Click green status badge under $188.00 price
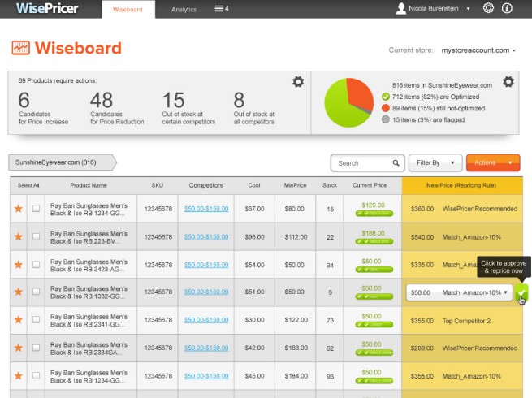Viewport: 532px width, 398px height. [374, 241]
